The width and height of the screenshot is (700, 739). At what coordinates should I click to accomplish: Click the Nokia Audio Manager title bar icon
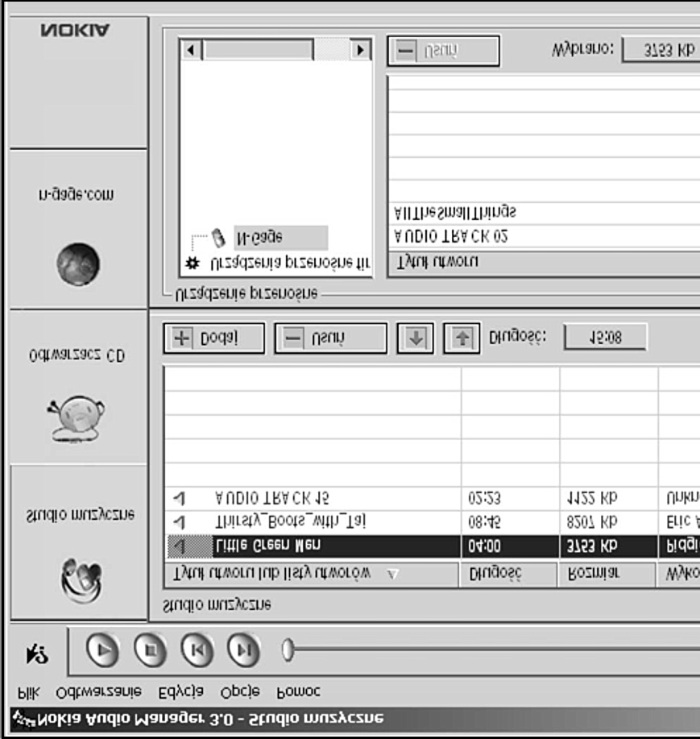[23, 719]
